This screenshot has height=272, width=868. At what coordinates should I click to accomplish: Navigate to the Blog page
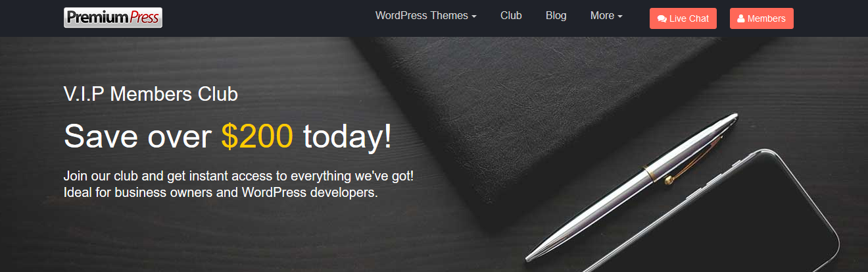click(556, 15)
